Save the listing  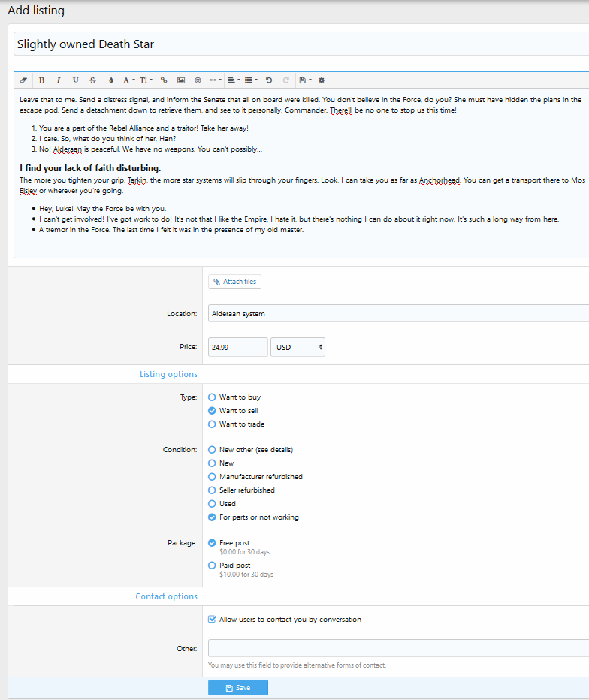[x=237, y=688]
